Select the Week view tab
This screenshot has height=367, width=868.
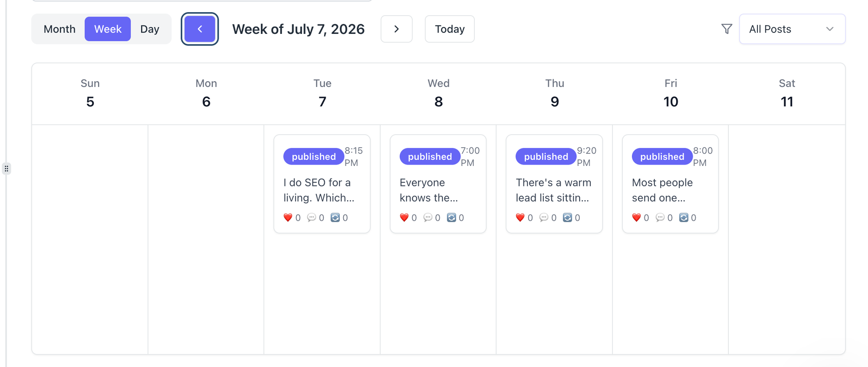click(x=108, y=29)
